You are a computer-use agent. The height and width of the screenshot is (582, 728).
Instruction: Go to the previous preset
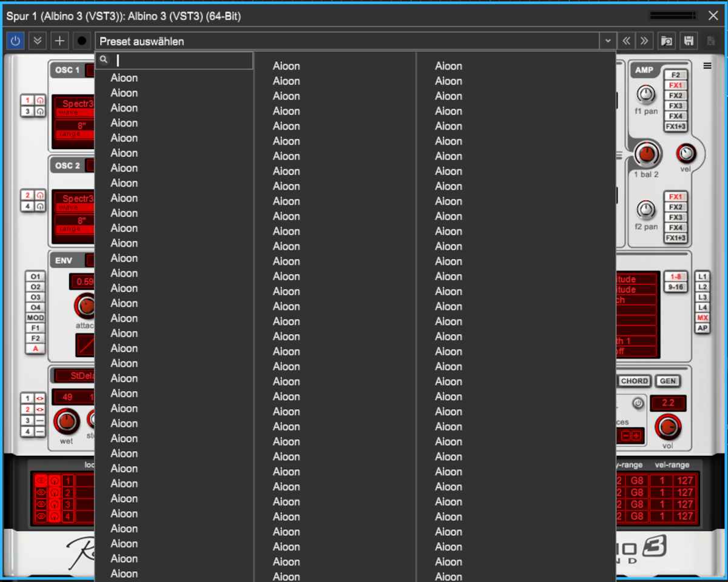pyautogui.click(x=627, y=41)
